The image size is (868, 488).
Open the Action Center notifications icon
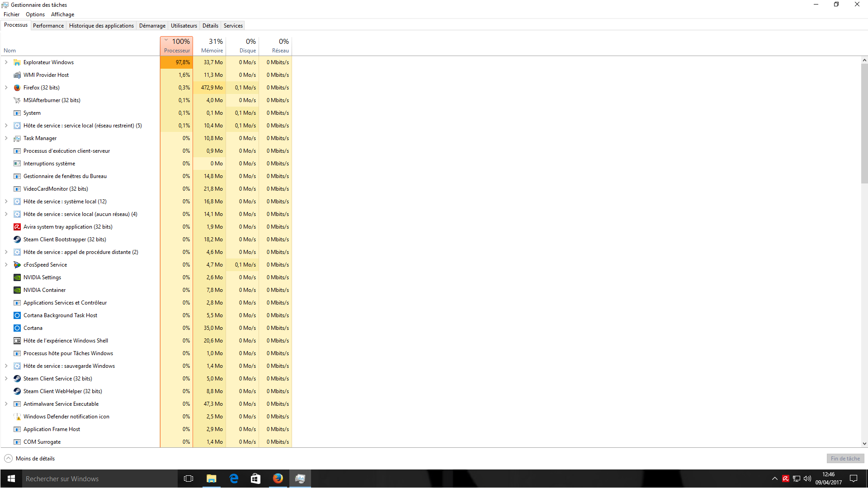854,479
